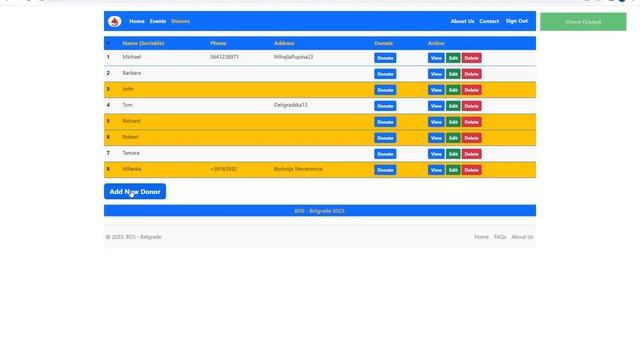Open the footer FAQs link
640x360 pixels.
click(x=500, y=237)
